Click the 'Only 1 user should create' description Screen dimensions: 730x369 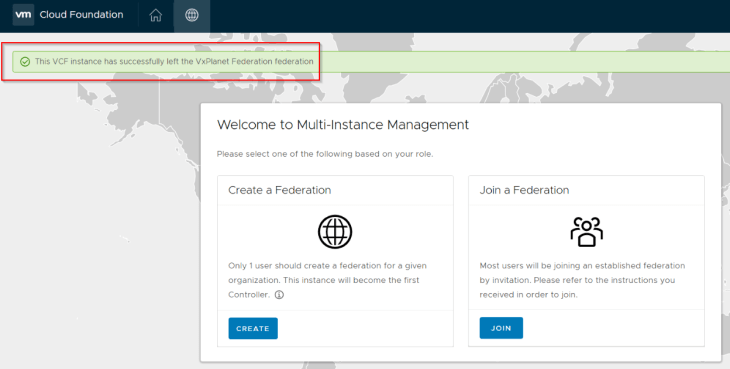coord(327,280)
